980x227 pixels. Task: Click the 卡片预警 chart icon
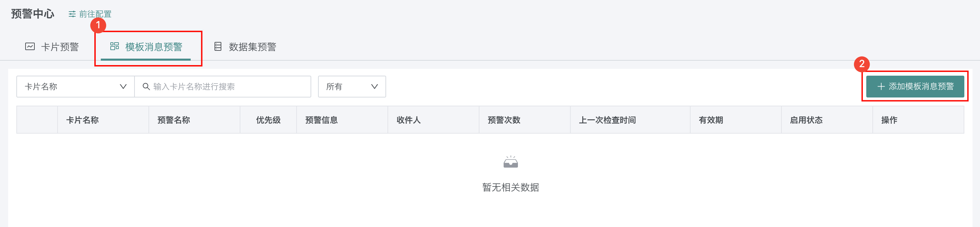[30, 46]
